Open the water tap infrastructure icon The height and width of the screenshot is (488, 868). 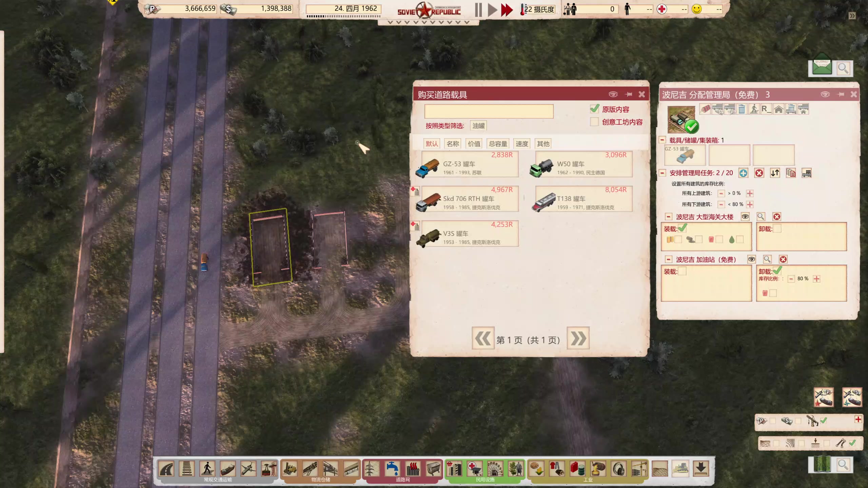392,469
